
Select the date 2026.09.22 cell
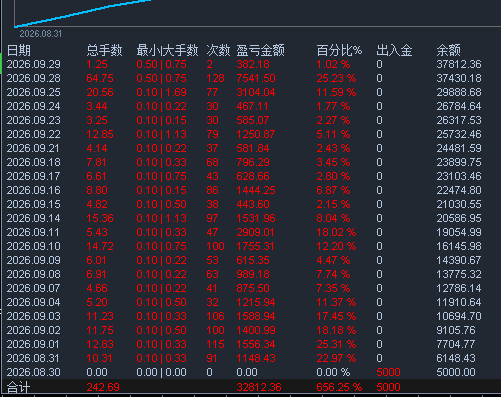[34, 134]
